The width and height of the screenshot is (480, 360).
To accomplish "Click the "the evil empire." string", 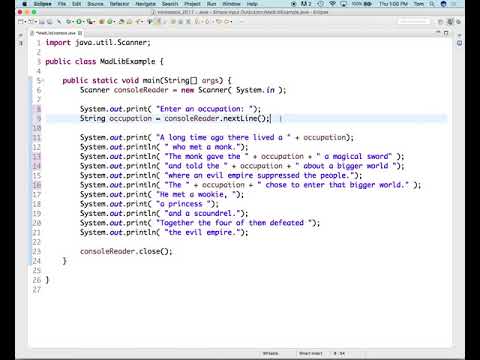I will (202, 232).
